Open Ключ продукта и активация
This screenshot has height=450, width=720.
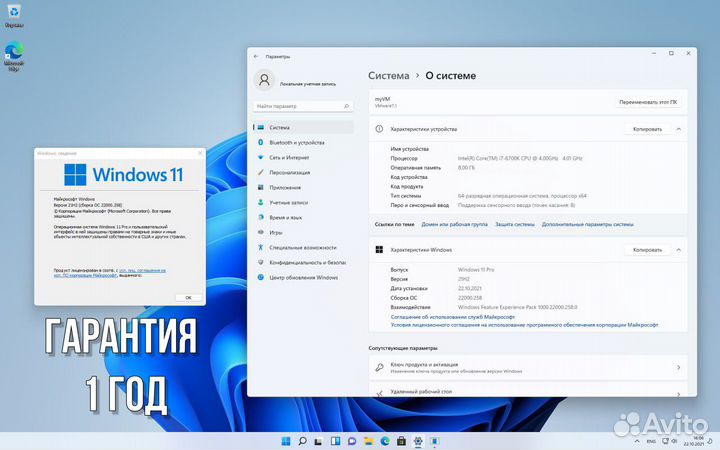528,367
